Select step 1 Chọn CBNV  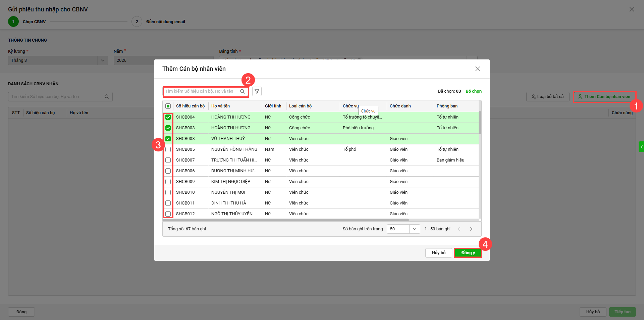(13, 21)
